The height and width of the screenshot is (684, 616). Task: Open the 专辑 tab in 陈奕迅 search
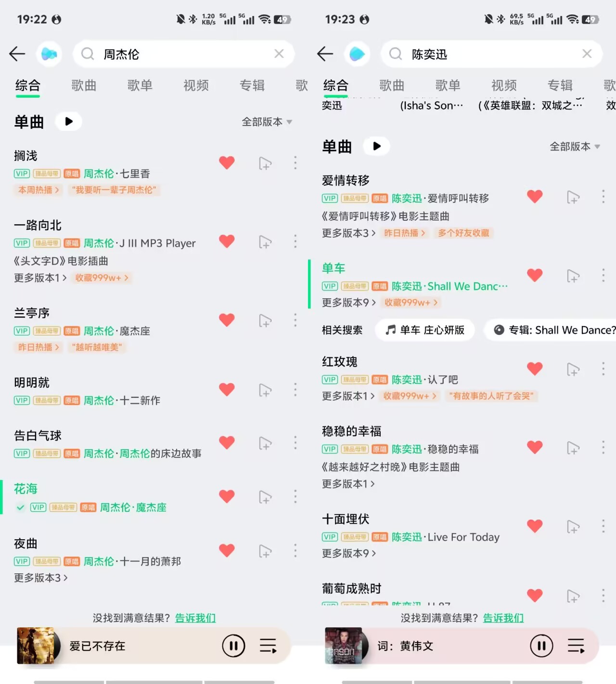click(560, 85)
